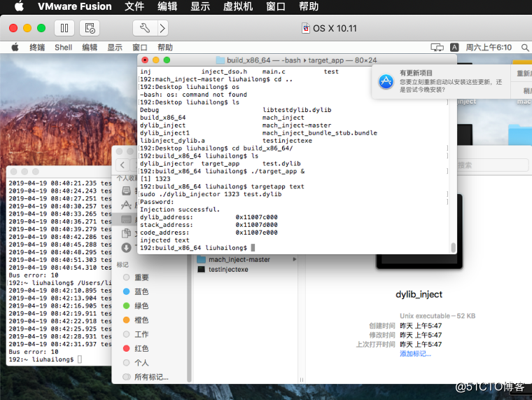Click the Downloads arrow icon in Finder sidebar
The image size is (532, 400).
pos(126,248)
